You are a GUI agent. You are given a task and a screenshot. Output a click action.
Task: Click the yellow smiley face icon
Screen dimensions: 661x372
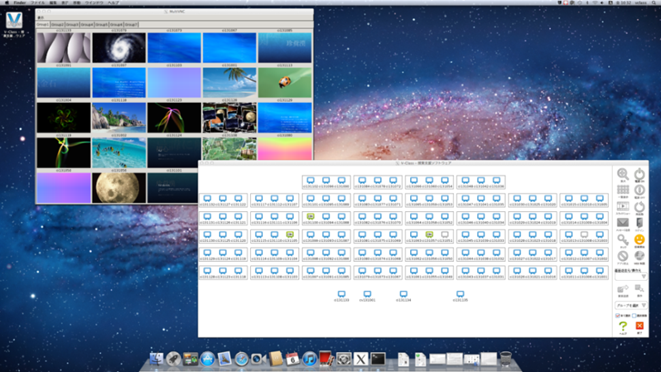point(640,239)
